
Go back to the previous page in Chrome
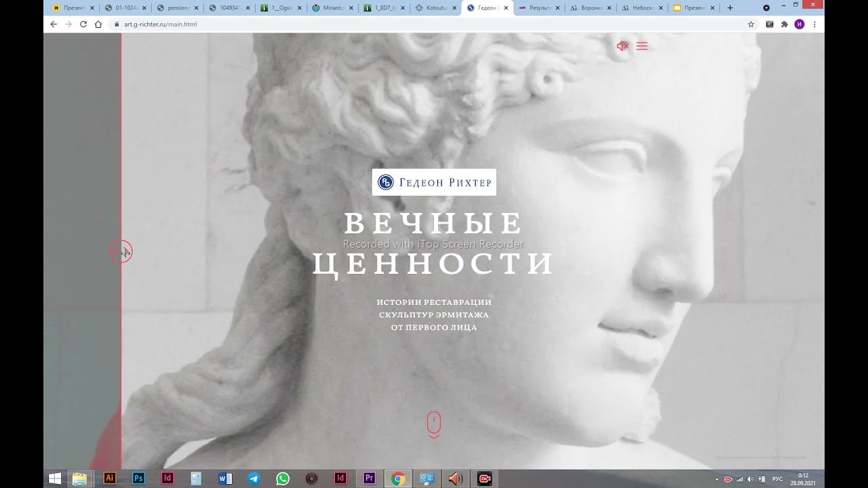click(x=54, y=24)
